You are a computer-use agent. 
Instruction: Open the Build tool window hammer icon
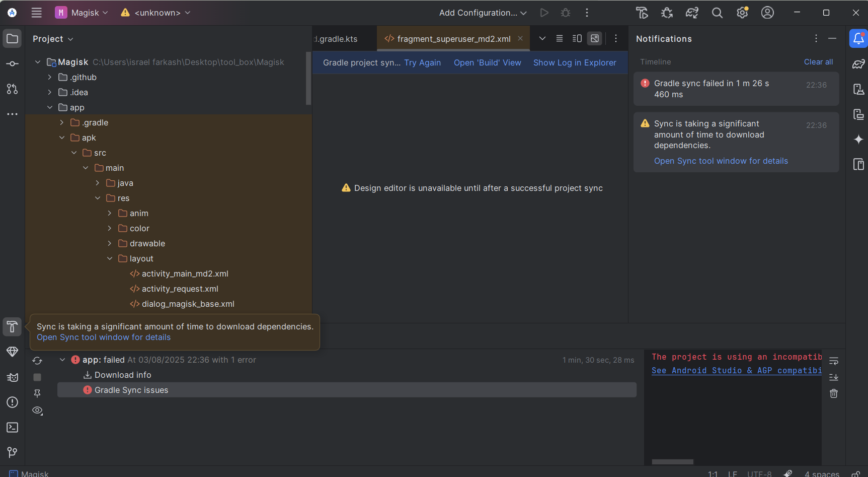(x=12, y=327)
